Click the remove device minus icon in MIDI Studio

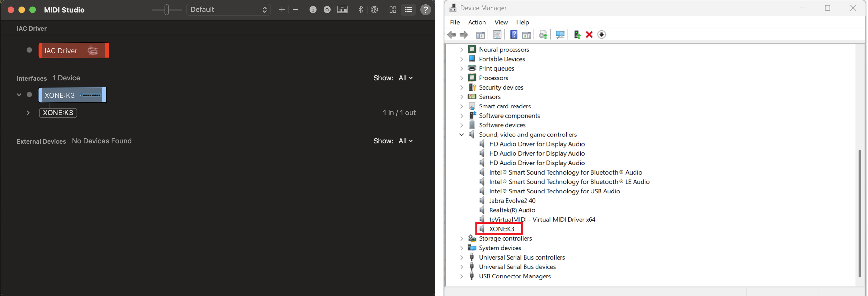click(295, 10)
